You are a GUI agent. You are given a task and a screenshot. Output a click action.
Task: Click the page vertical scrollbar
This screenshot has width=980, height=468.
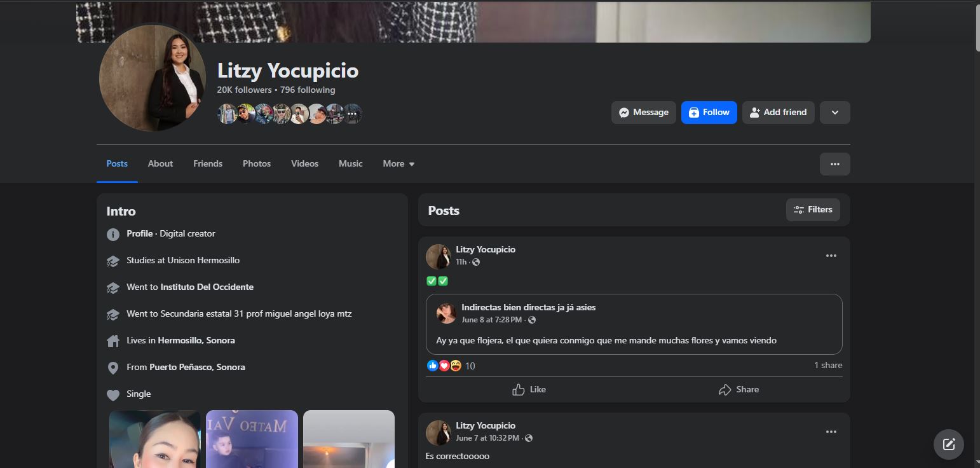point(977,234)
